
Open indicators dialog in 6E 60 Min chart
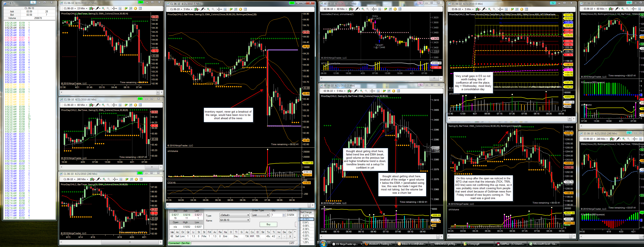coord(390,9)
